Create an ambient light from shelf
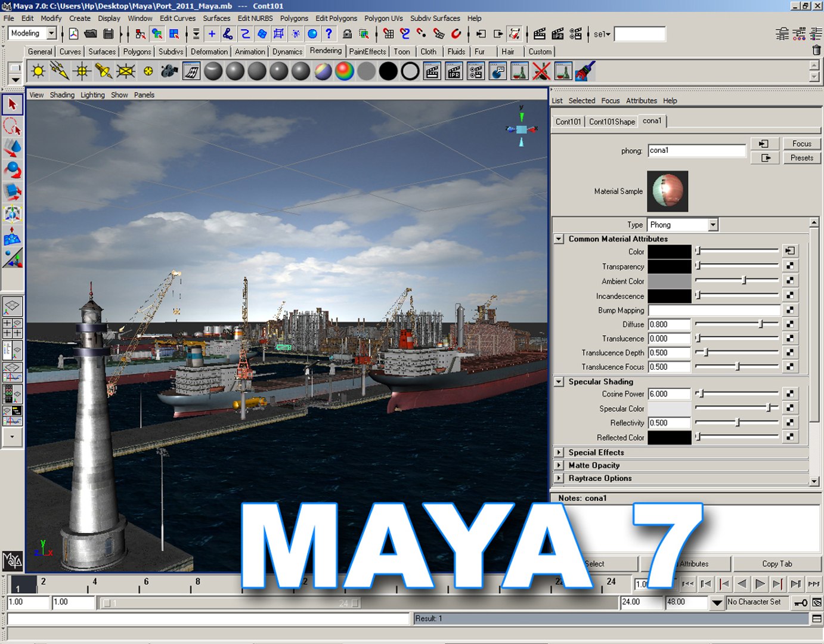824x644 pixels. click(38, 72)
